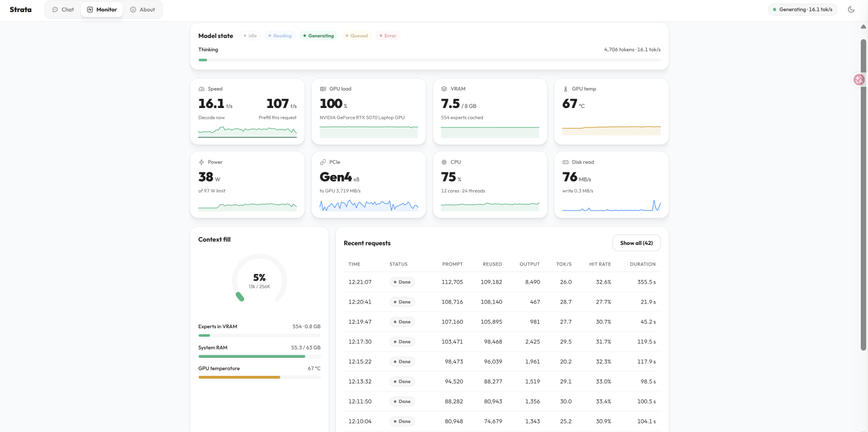Click the DURATION column header

[x=643, y=264]
